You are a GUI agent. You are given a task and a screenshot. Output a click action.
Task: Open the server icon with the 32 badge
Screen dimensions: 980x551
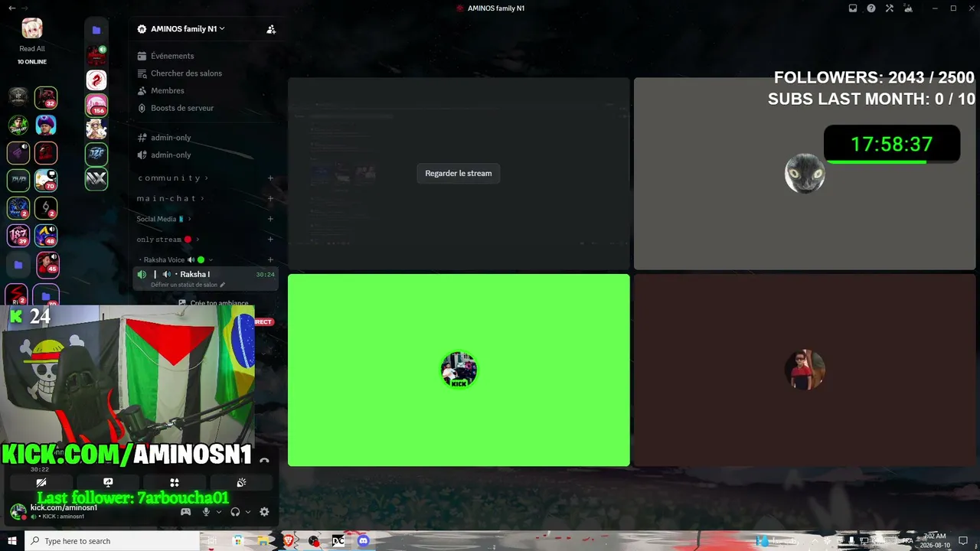click(x=46, y=97)
